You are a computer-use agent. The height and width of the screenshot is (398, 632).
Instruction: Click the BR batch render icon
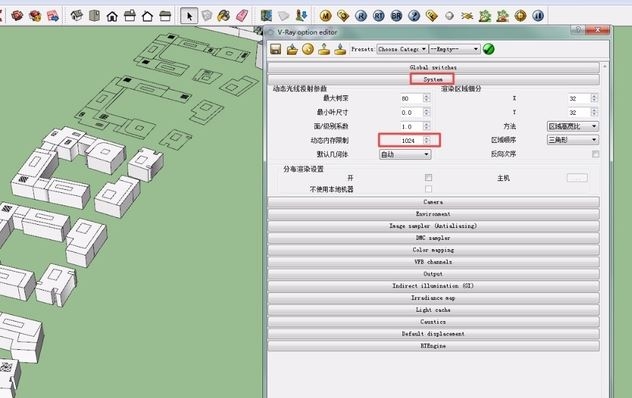pos(396,16)
